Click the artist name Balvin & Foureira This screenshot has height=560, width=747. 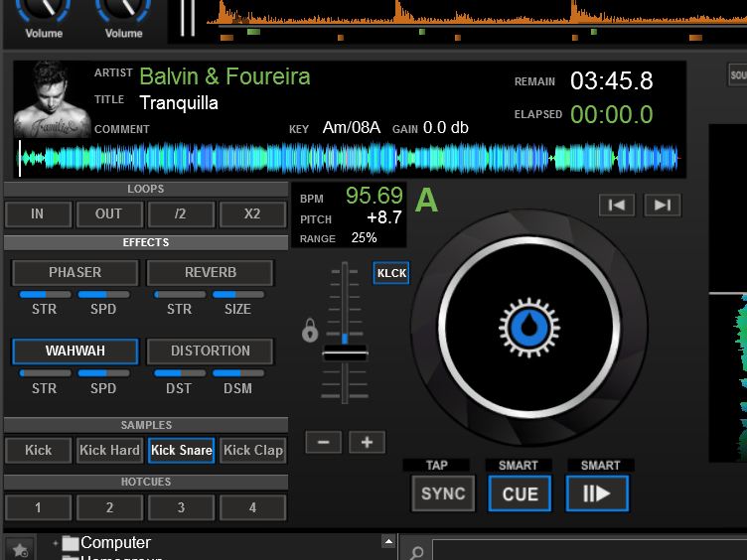[x=224, y=76]
